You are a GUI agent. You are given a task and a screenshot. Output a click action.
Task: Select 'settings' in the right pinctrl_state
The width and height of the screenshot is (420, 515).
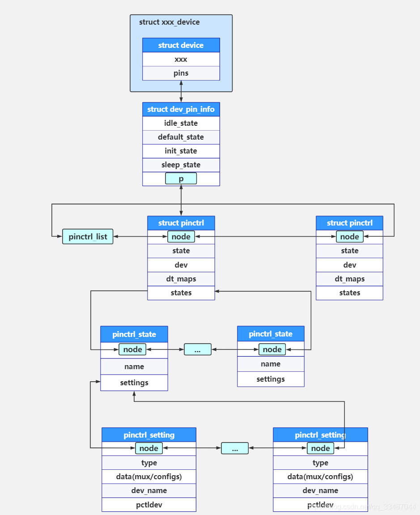pyautogui.click(x=271, y=379)
